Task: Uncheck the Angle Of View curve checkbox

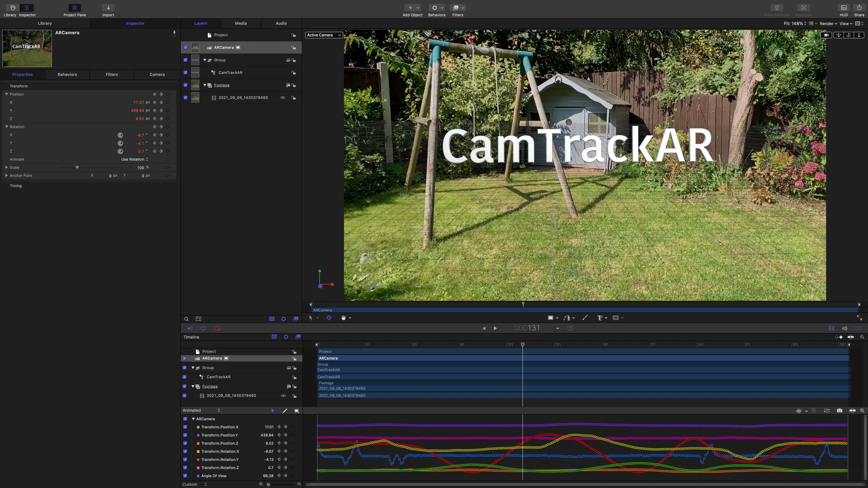Action: coord(185,476)
